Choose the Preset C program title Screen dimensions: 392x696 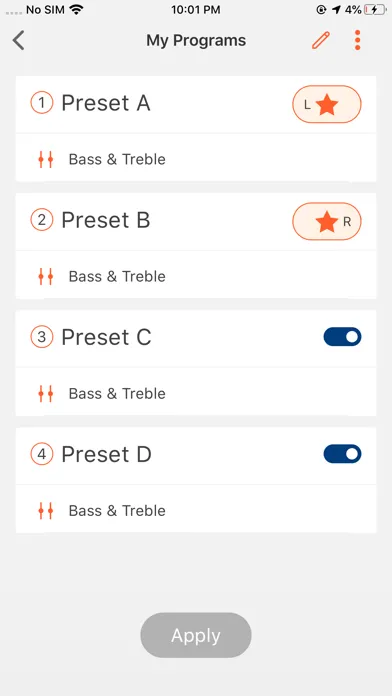click(107, 337)
